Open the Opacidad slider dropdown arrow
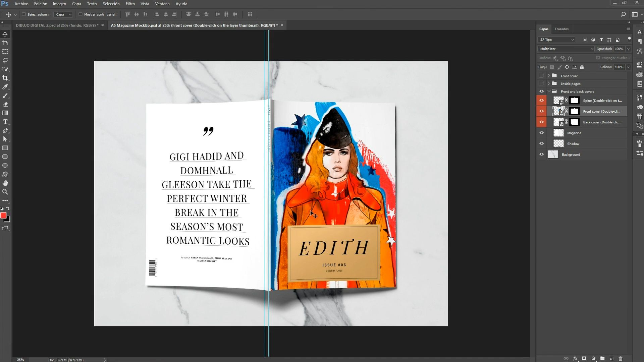The height and width of the screenshot is (362, 644). click(628, 49)
